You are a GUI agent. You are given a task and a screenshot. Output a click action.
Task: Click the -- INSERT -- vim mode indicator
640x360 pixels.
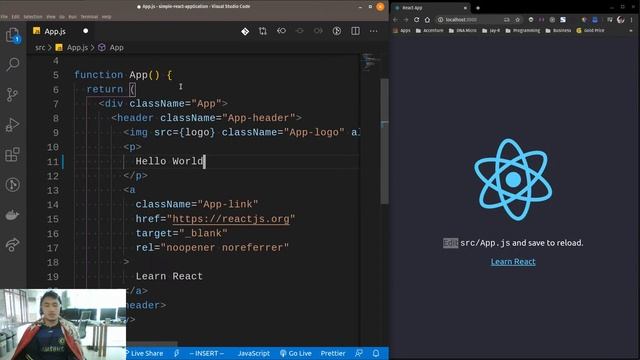click(x=207, y=353)
